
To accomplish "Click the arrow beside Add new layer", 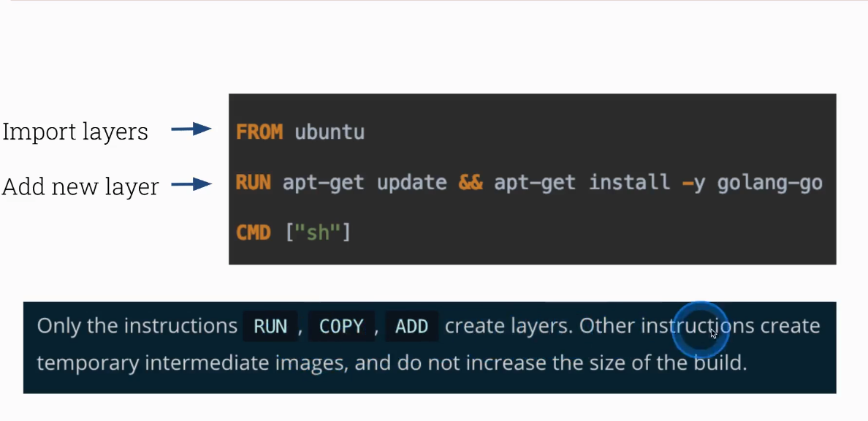I will [191, 185].
